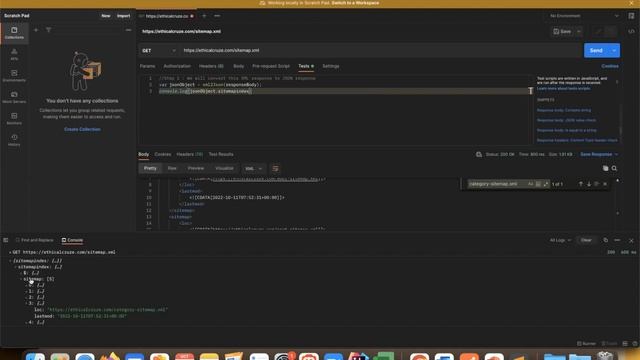The width and height of the screenshot is (640, 360).
Task: Open the Monitors sidebar panel
Action: [14, 118]
